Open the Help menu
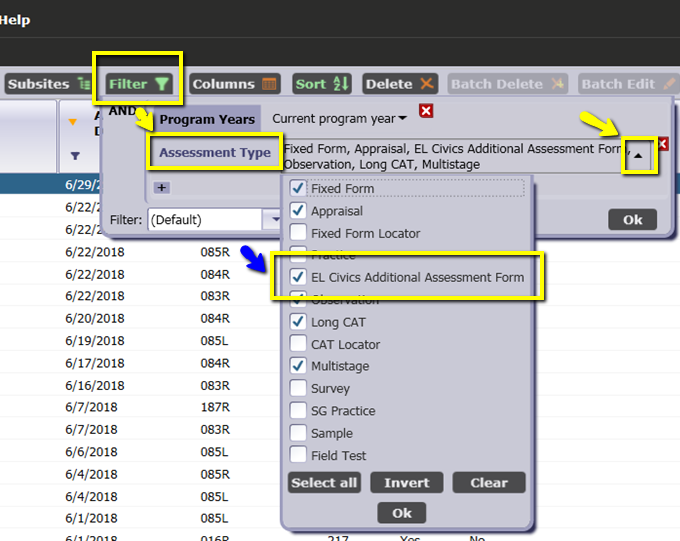The image size is (680, 541). click(x=15, y=20)
